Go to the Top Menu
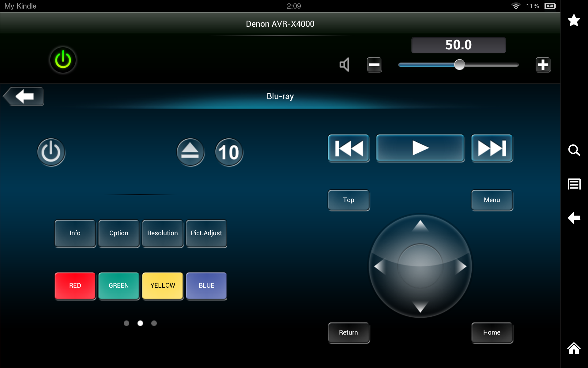 (x=349, y=200)
